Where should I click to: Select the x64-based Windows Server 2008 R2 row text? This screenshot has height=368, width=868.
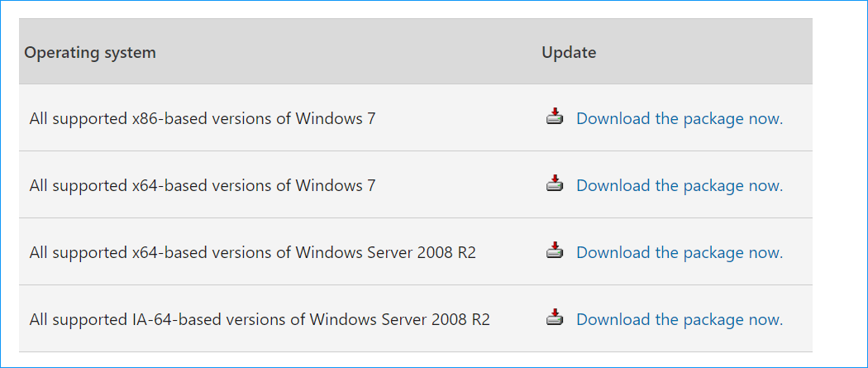pyautogui.click(x=252, y=252)
